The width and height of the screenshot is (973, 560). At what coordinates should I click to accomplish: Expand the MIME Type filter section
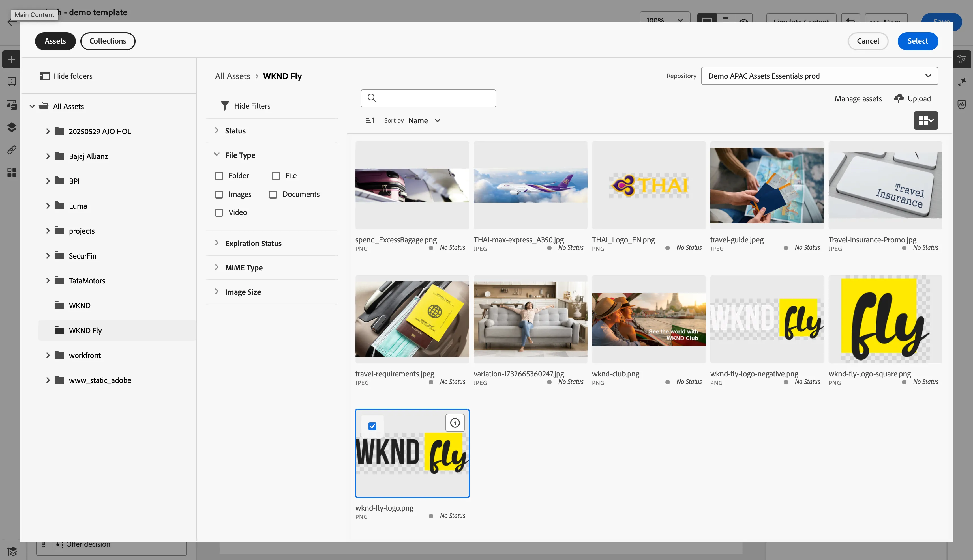(x=272, y=268)
